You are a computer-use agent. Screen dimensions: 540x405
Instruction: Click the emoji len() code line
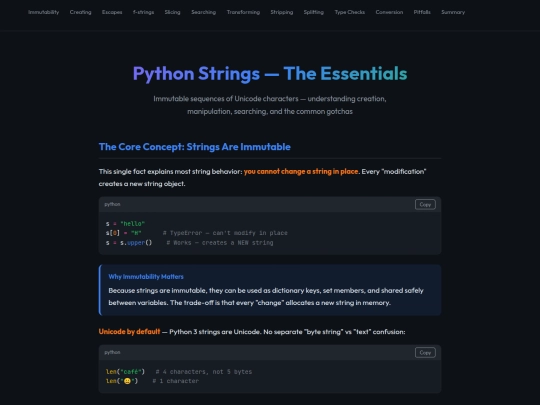pos(152,381)
